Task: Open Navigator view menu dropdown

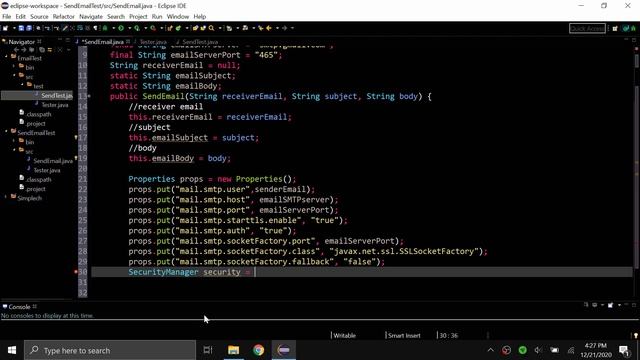Action: [68, 50]
